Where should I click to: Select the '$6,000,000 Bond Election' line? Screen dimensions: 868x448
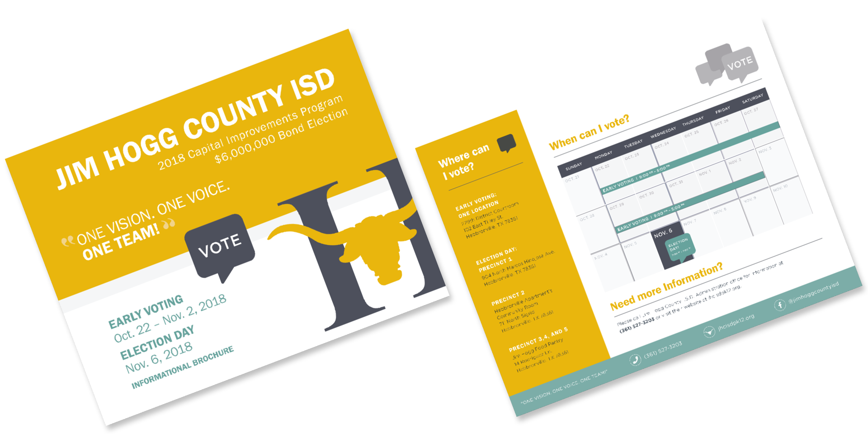281,135
